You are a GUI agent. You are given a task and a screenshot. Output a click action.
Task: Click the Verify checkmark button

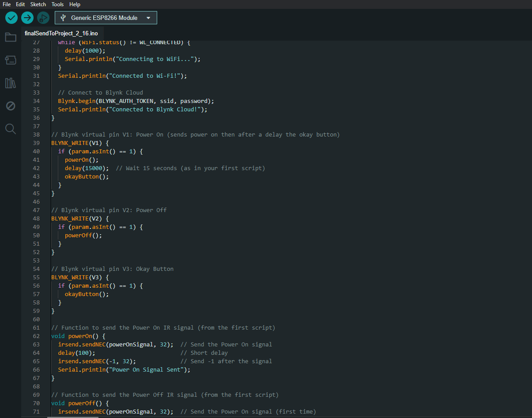point(11,18)
